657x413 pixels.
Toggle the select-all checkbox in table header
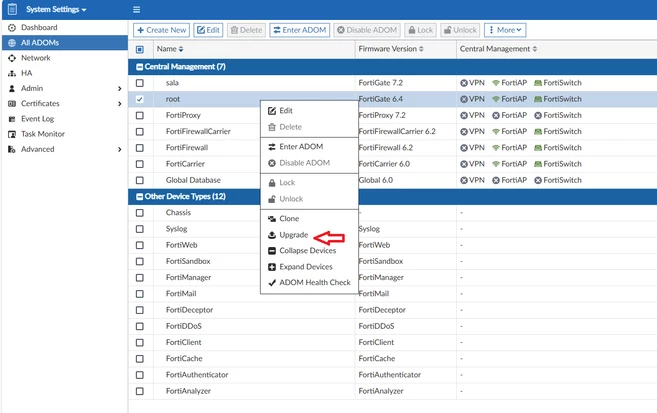coord(140,49)
